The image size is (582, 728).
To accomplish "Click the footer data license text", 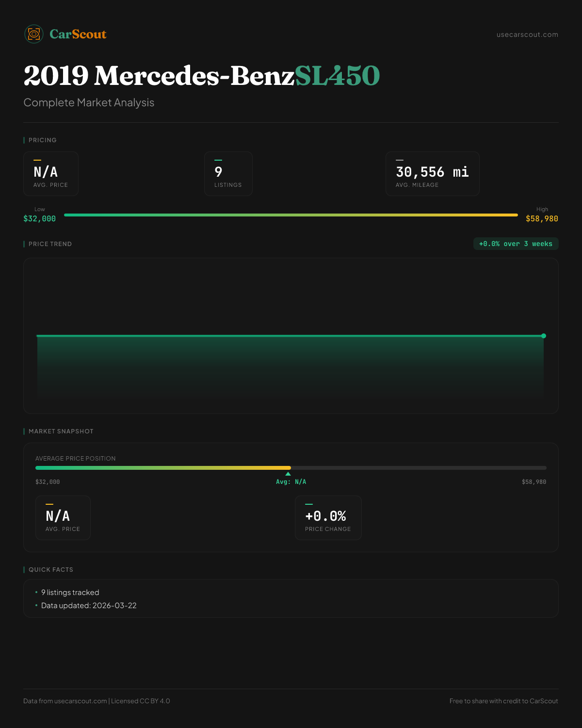I will click(97, 701).
